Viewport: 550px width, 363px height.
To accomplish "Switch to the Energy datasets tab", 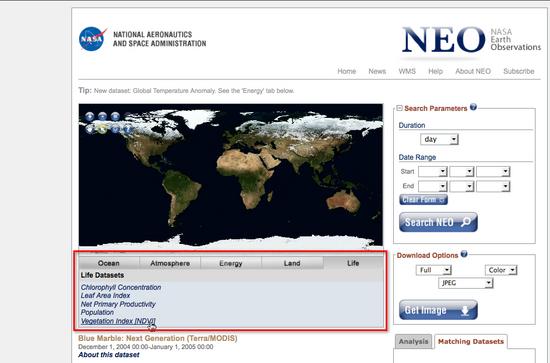I will pos(231,263).
